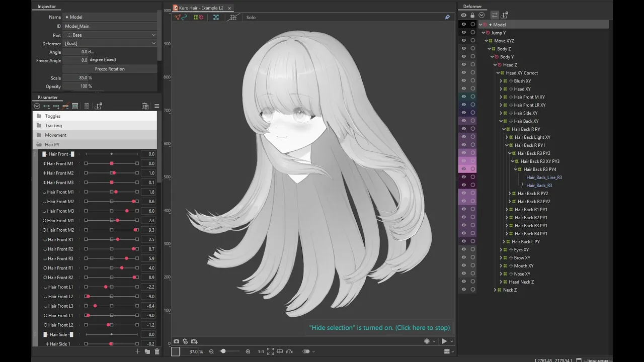This screenshot has height=362, width=644.
Task: Expand the Hair Back L PY deformer node
Action: 504,242
